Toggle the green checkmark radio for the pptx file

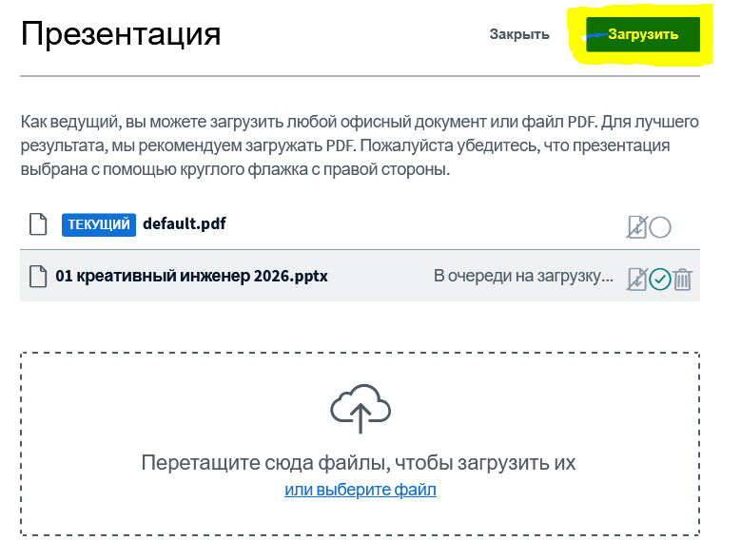coord(660,280)
